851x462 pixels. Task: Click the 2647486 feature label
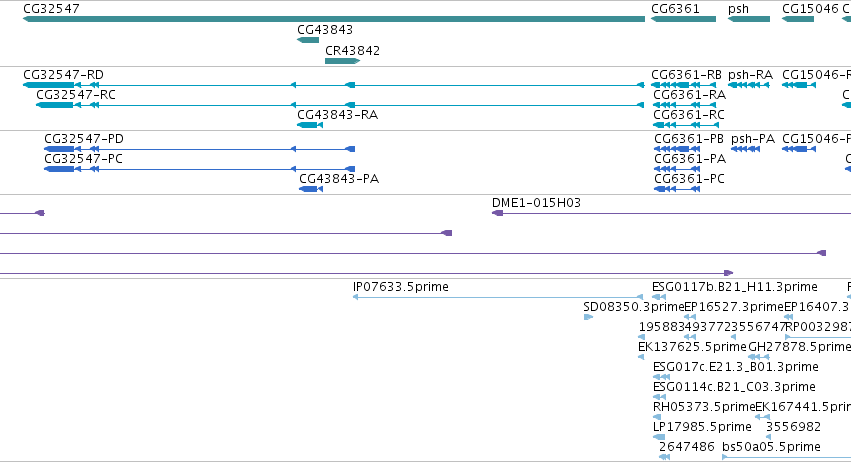[x=687, y=447]
